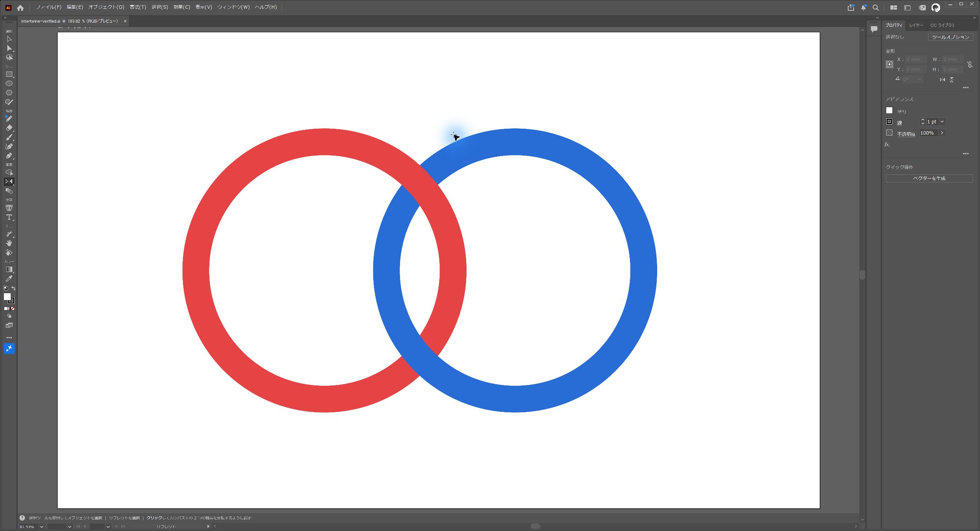Set color mode to None (red slash)
The height and width of the screenshot is (531, 980).
pyautogui.click(x=13, y=309)
